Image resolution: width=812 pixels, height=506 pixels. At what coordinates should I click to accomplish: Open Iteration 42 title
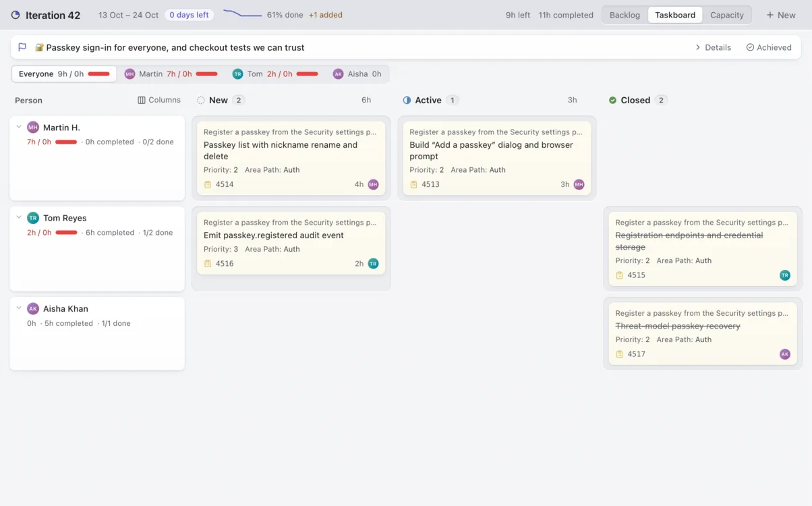pyautogui.click(x=53, y=15)
